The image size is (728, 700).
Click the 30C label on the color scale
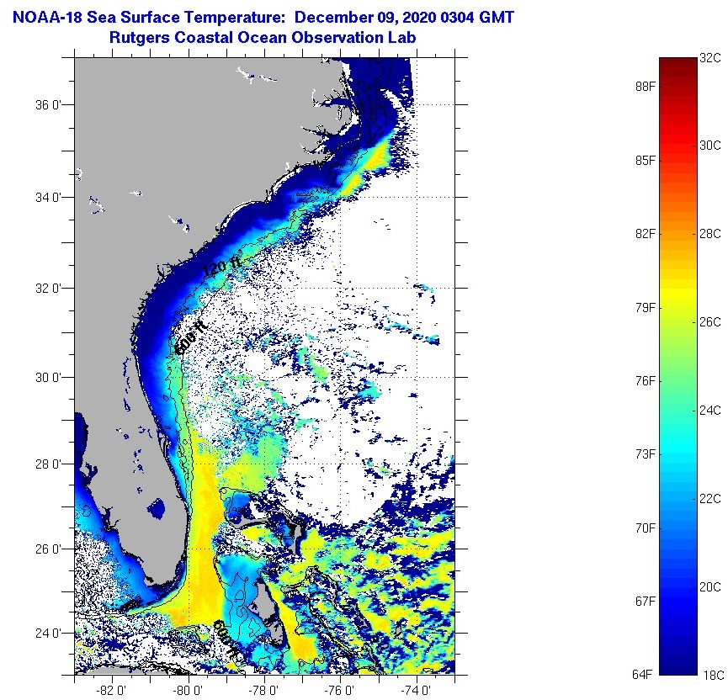(709, 146)
